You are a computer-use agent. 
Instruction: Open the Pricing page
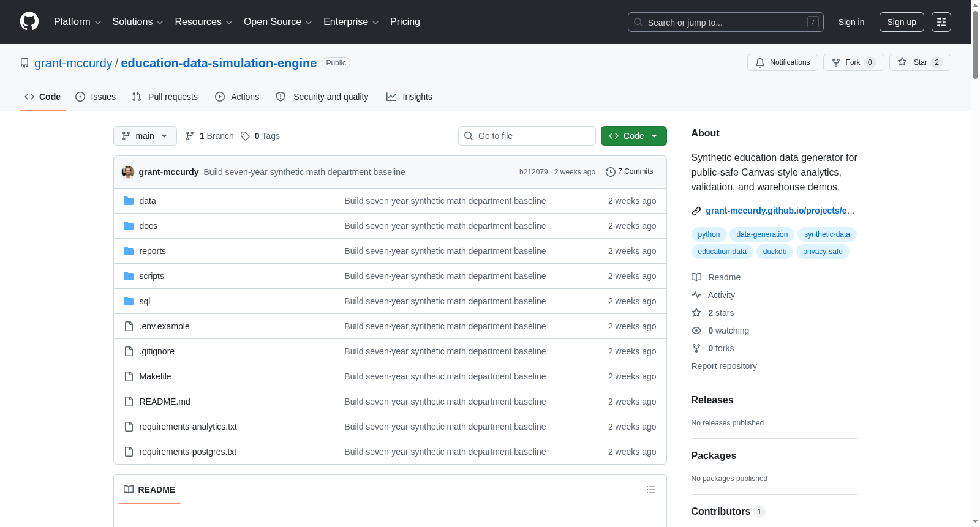(405, 22)
